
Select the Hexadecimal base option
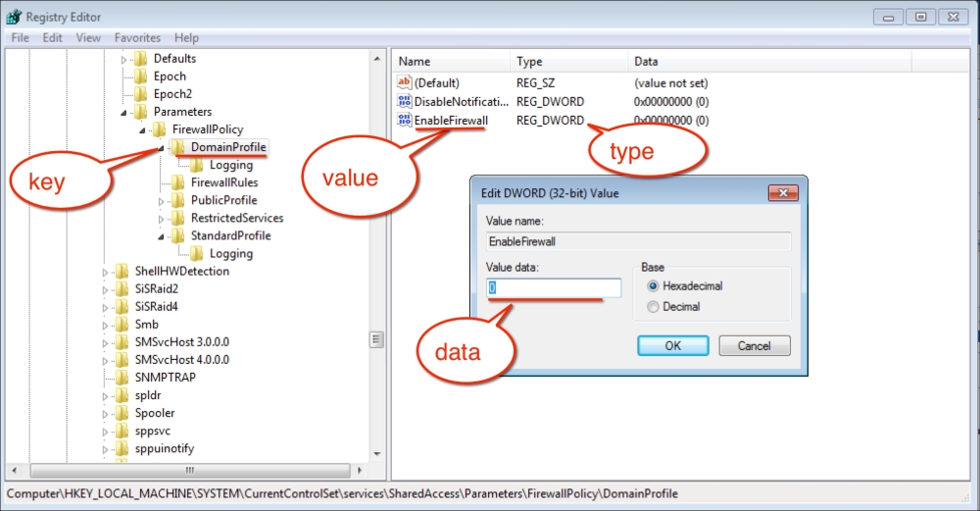654,286
